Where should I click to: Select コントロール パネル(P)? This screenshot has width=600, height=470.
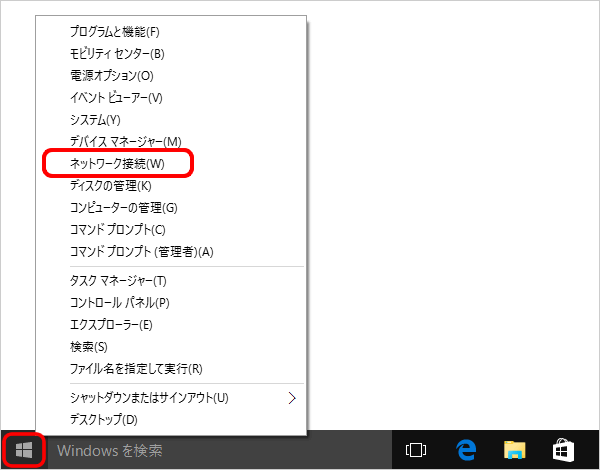(x=120, y=303)
